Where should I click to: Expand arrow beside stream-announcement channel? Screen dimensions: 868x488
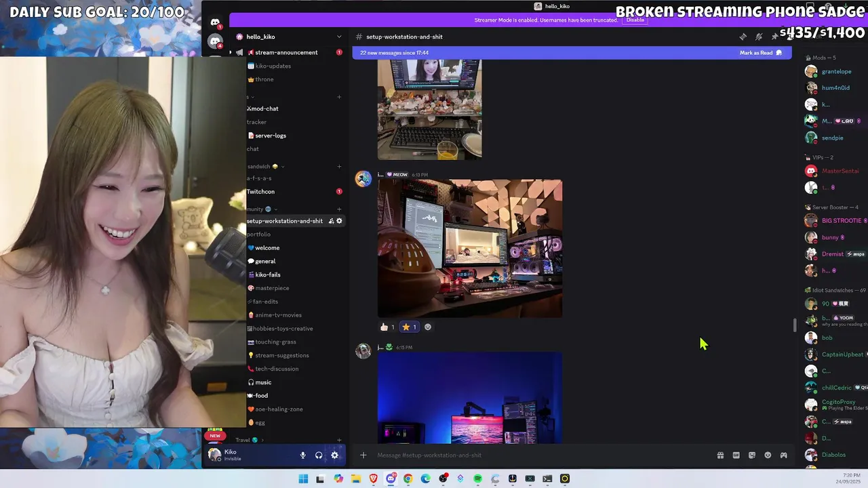231,52
